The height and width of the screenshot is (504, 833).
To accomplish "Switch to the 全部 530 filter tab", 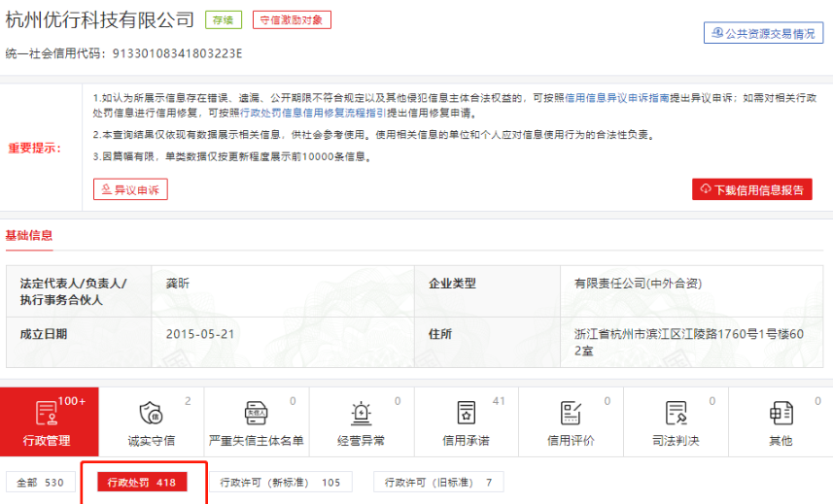I will 40,483.
